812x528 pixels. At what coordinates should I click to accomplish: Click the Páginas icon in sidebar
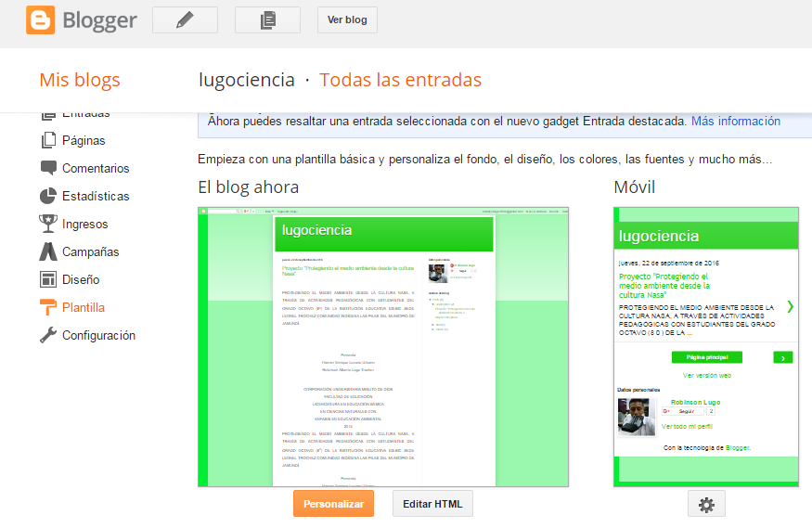[x=48, y=140]
